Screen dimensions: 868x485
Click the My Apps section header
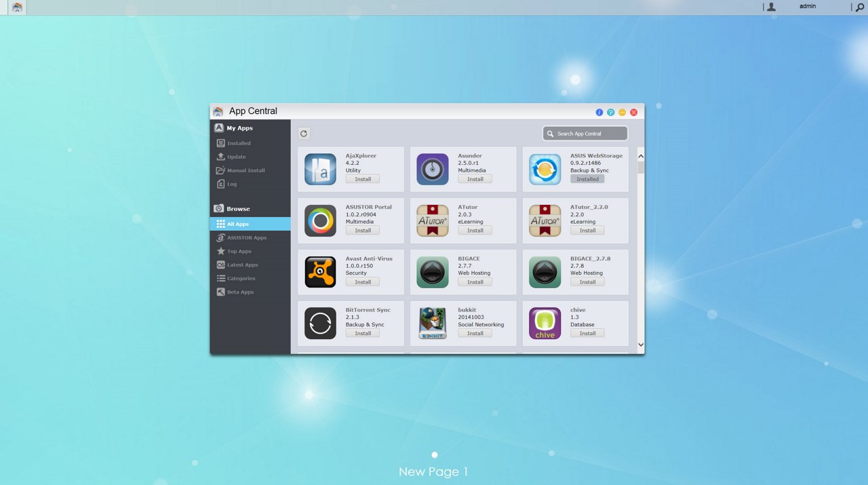[x=239, y=128]
